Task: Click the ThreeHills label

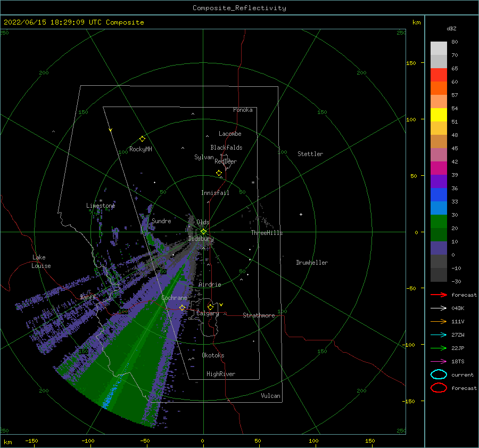Action: click(267, 233)
